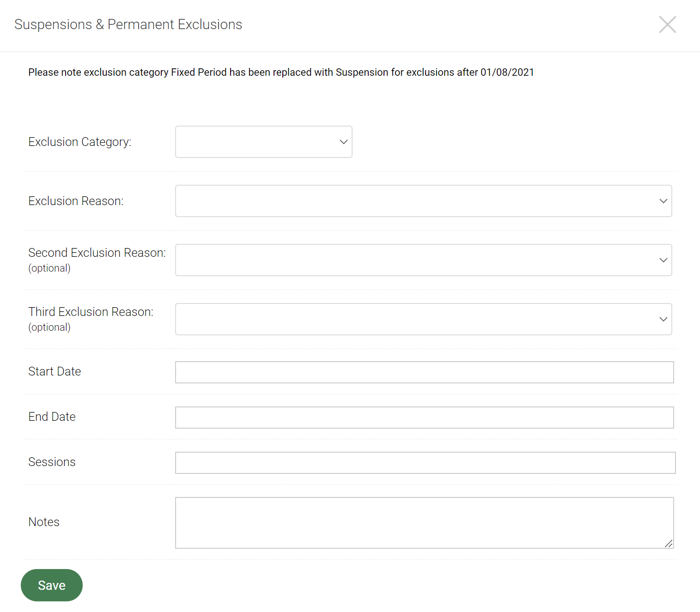Click the "Third Exclusion Reason:" label
The height and width of the screenshot is (612, 700).
click(x=91, y=312)
